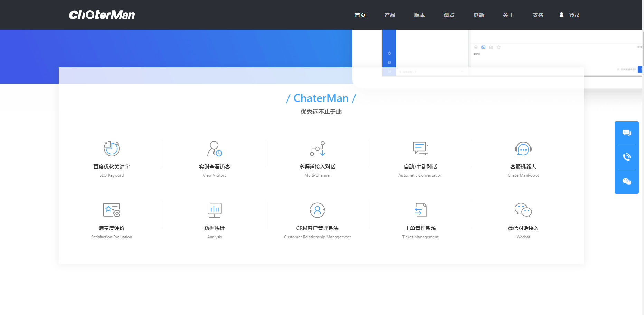Select the 多渠道接入对话 title
Screen dimensions: 644x315
point(318,167)
